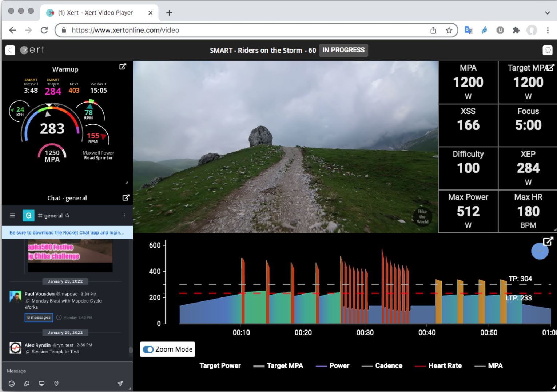Viewport: 557px width, 392px height.
Task: Click Alex Ryndin's avatar in chat
Action: coord(15,348)
